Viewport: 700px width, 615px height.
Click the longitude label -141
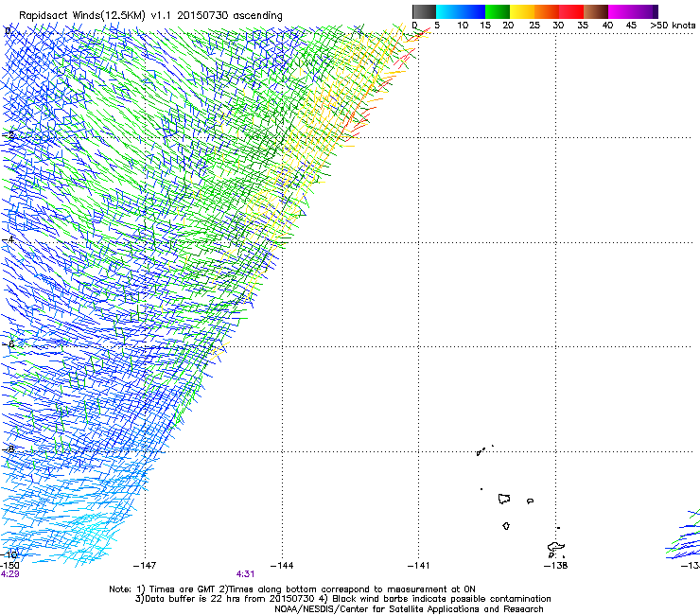pyautogui.click(x=419, y=566)
